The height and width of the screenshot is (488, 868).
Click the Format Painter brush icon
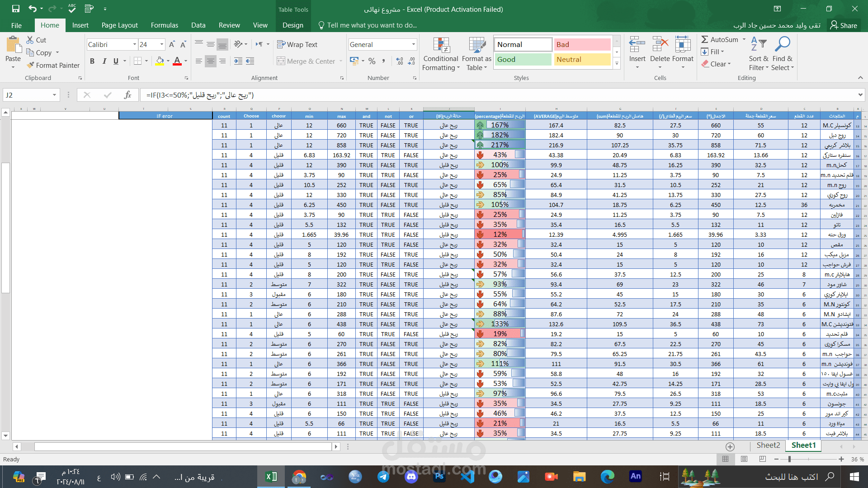pos(30,65)
